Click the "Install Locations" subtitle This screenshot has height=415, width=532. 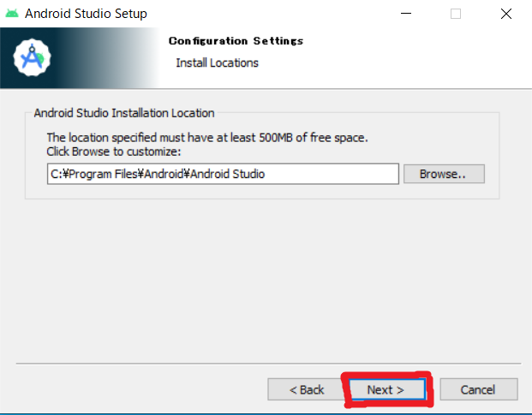coord(217,63)
